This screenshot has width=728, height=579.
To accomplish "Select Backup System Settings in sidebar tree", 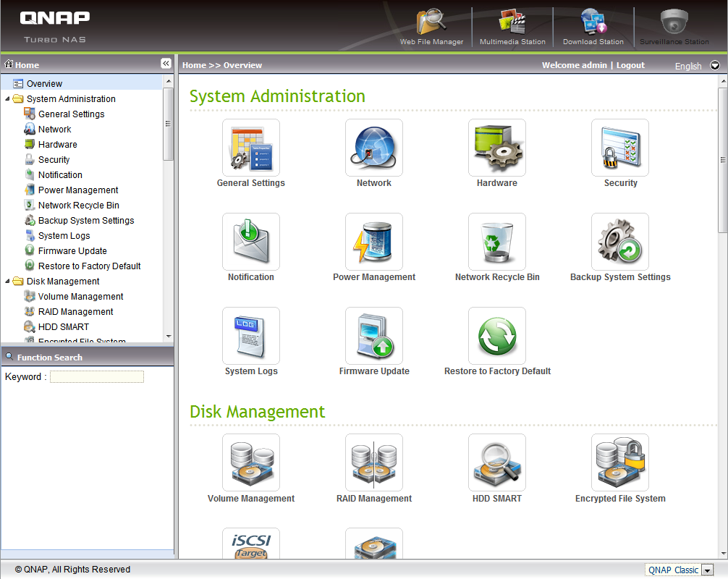I will [85, 221].
